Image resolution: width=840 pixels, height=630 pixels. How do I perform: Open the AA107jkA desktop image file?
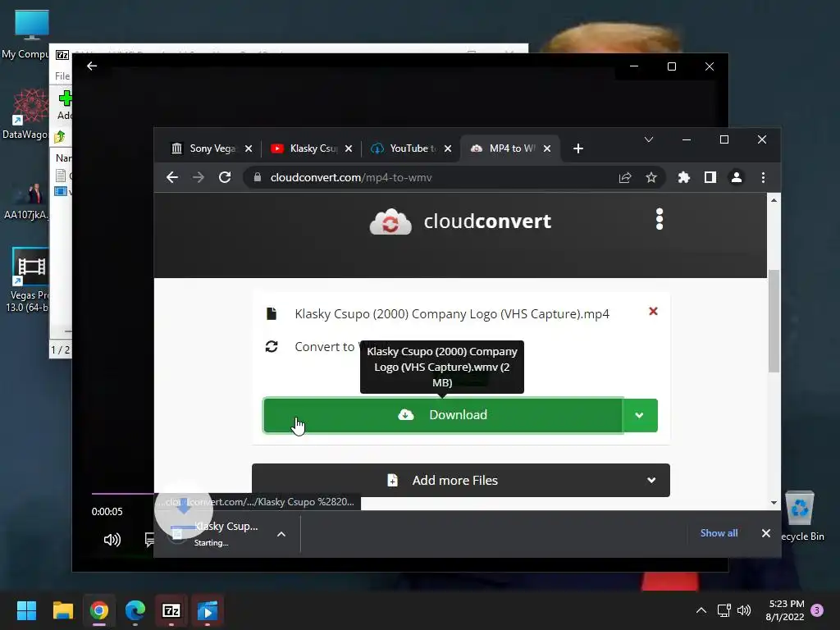(x=25, y=202)
